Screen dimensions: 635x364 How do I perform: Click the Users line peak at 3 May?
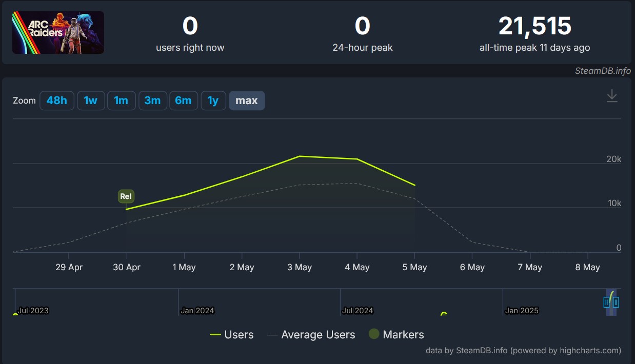[x=300, y=156]
